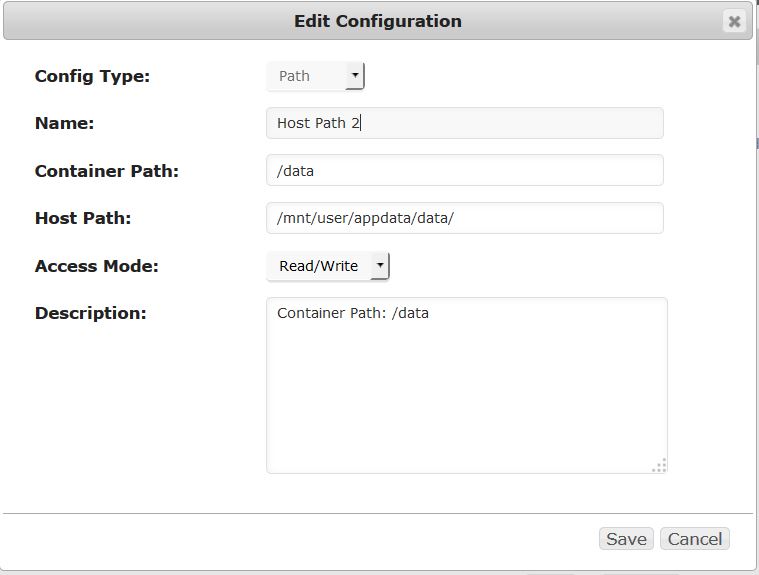Save the configuration
Image resolution: width=759 pixels, height=575 pixels.
(626, 539)
